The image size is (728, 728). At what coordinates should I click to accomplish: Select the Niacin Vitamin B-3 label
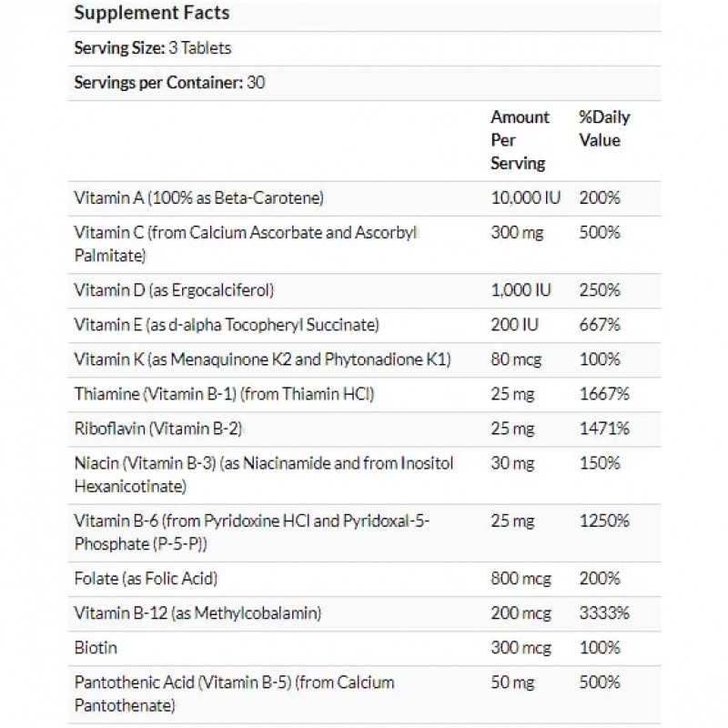click(x=264, y=474)
